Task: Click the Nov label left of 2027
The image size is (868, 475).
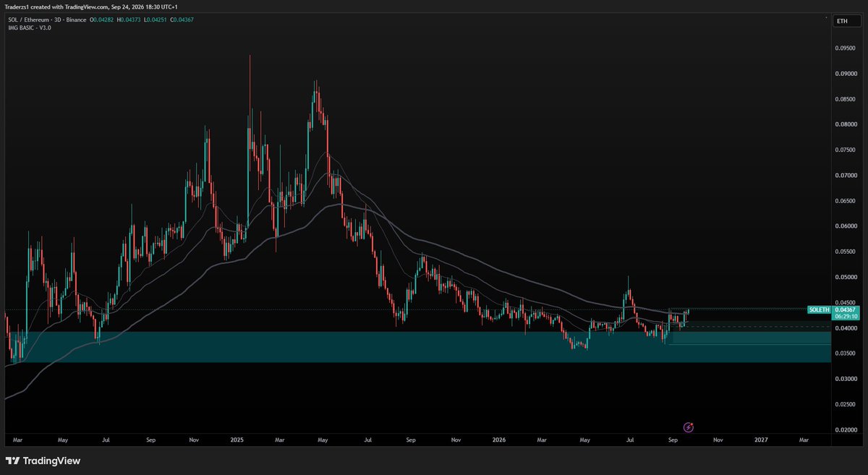Action: tap(717, 439)
